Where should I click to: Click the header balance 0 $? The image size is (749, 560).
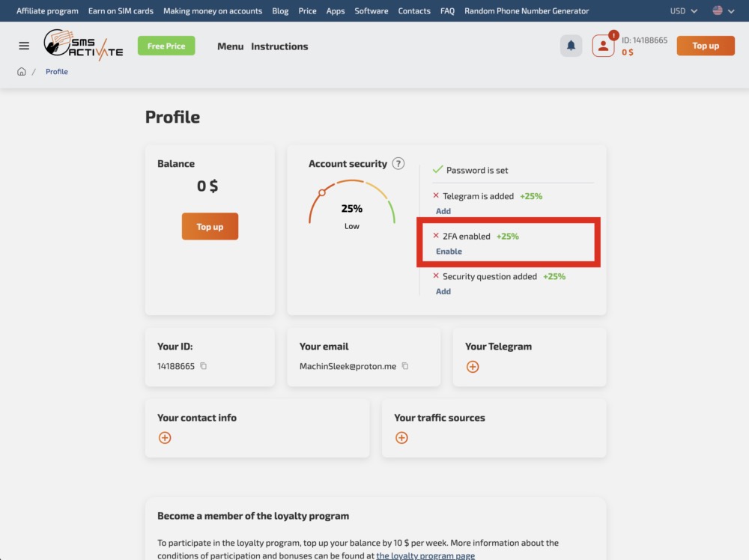[x=627, y=52]
